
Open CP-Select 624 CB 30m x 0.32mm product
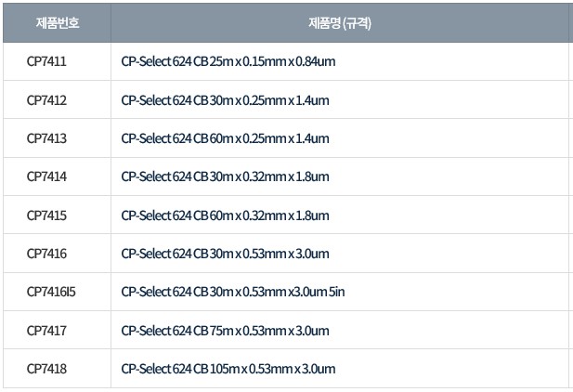[x=225, y=176]
